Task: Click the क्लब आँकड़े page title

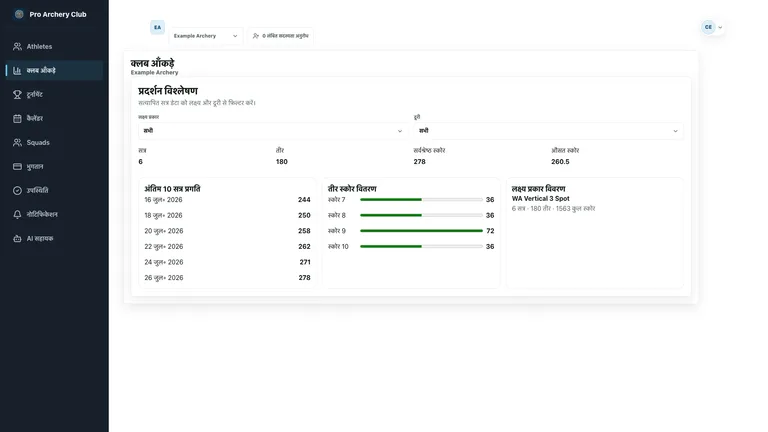Action: (152, 63)
